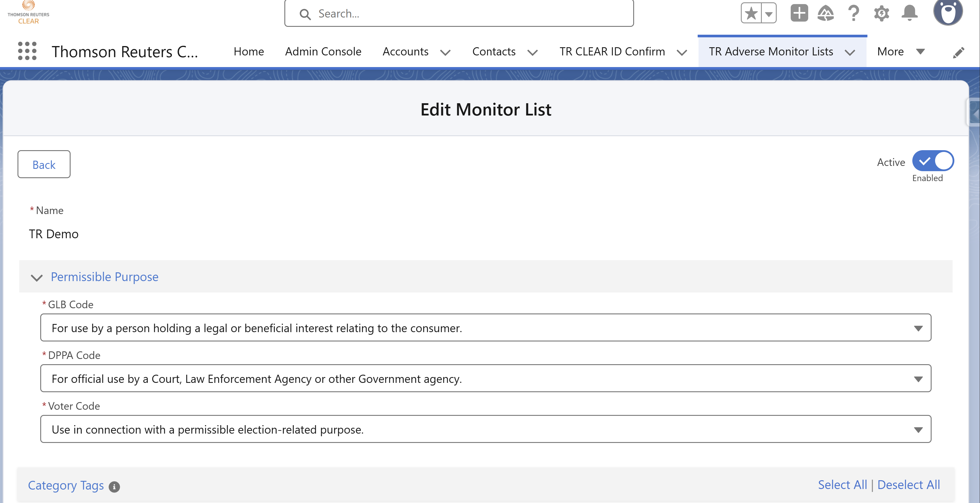
Task: Click the Category Tags heading
Action: tap(66, 486)
